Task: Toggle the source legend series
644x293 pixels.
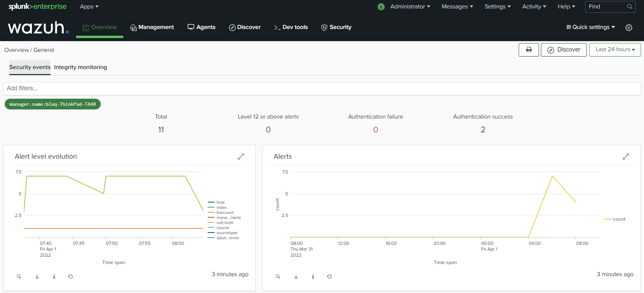Action: (219, 228)
